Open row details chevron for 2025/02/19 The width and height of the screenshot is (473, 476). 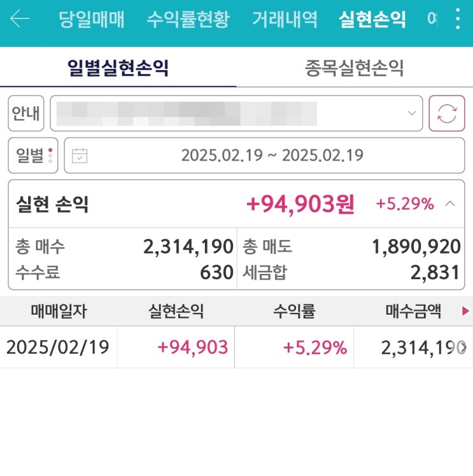click(x=465, y=347)
